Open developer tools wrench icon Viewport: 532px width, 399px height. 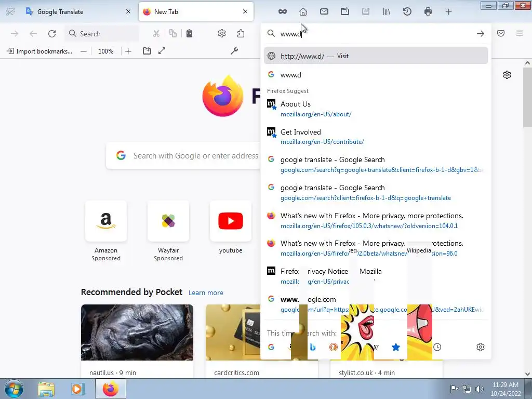[x=234, y=51]
